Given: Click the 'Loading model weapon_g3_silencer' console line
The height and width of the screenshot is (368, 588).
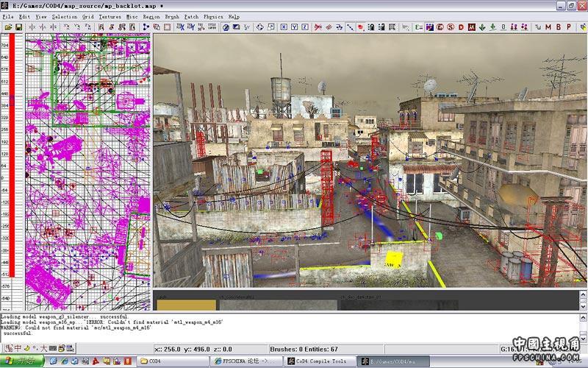Looking at the screenshot, I should coord(64,316).
